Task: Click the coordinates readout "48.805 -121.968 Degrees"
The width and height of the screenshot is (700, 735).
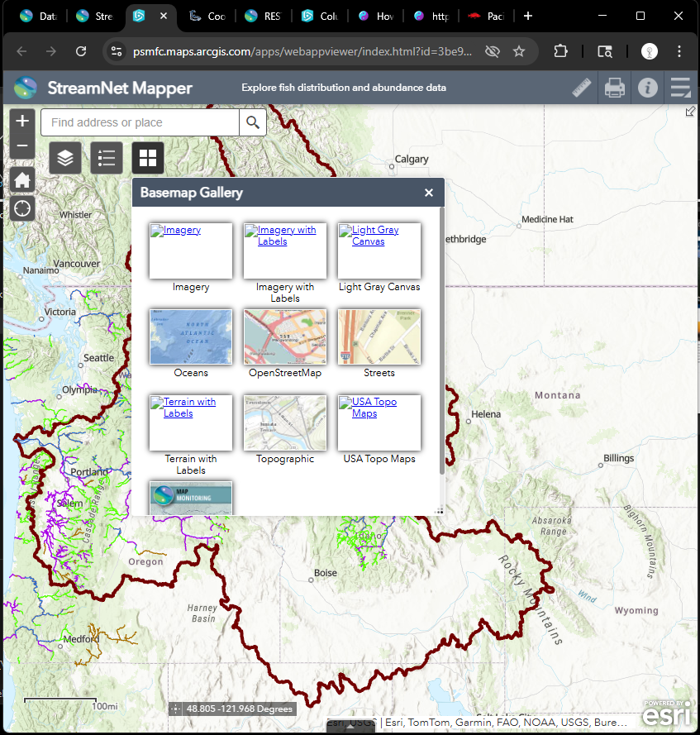Action: [x=240, y=709]
